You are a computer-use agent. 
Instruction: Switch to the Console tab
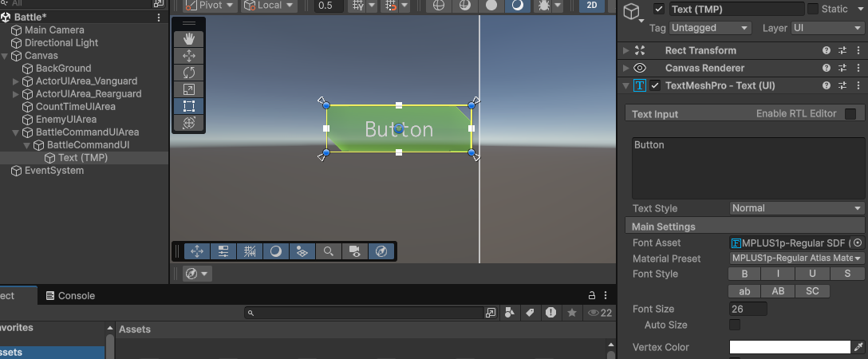[x=70, y=296]
